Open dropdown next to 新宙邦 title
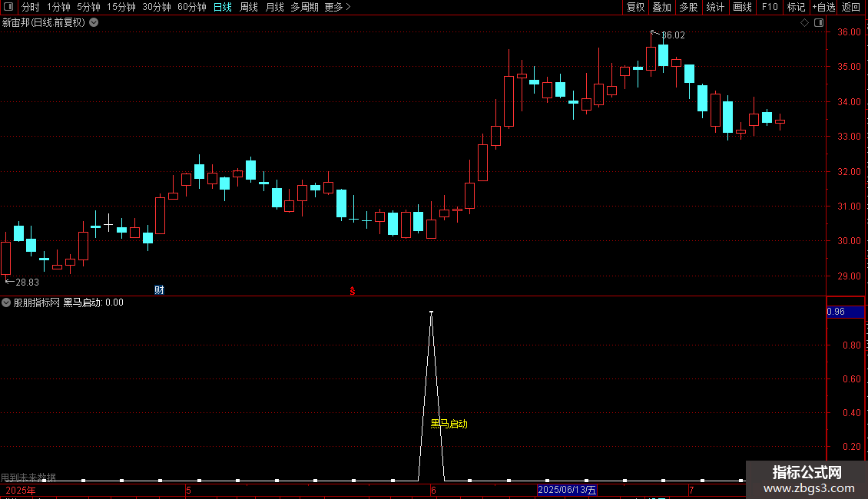This screenshot has height=499, width=868. click(x=94, y=23)
